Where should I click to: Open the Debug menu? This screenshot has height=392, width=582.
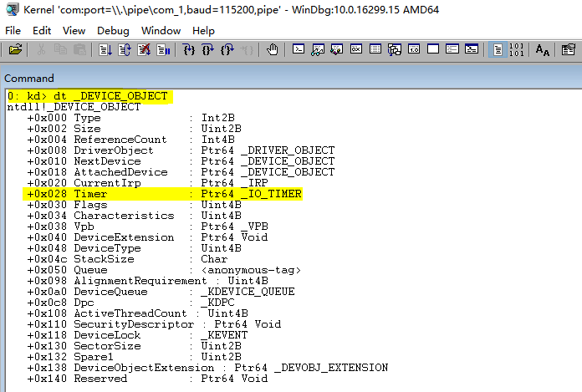pyautogui.click(x=113, y=31)
